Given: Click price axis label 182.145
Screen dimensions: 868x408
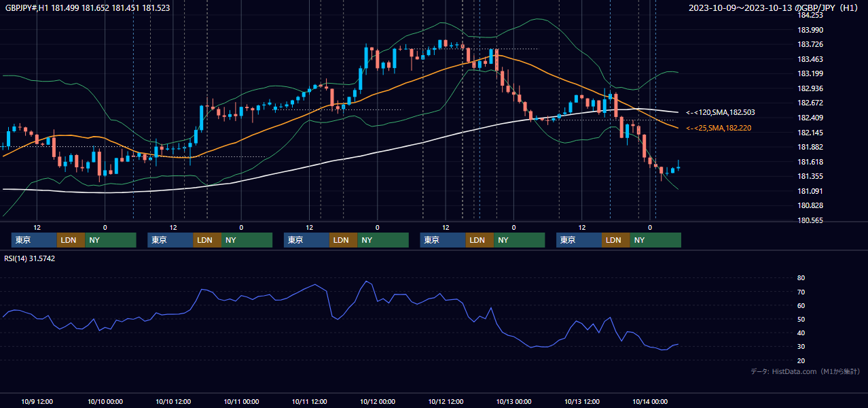Looking at the screenshot, I should (x=810, y=133).
